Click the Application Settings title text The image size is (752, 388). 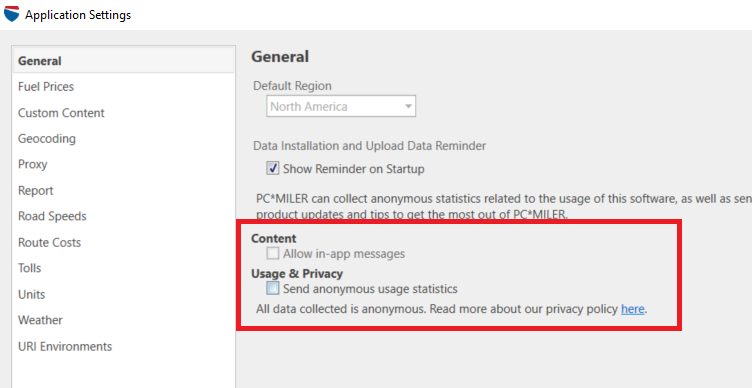pyautogui.click(x=78, y=15)
